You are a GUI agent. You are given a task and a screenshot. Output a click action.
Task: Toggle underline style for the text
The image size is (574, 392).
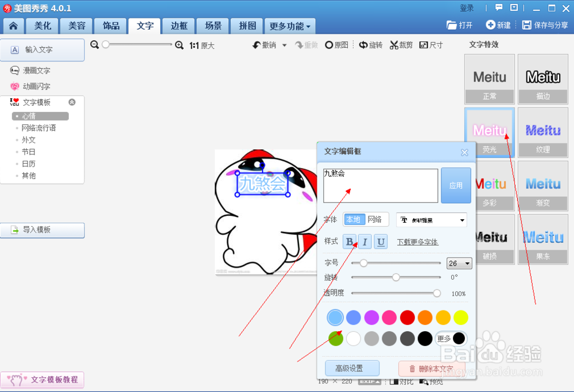click(381, 242)
